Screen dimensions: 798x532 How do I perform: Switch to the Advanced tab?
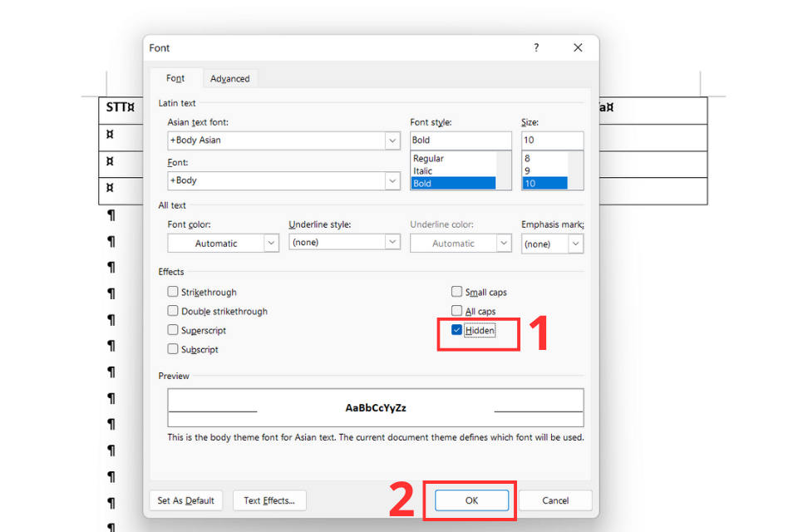tap(230, 78)
